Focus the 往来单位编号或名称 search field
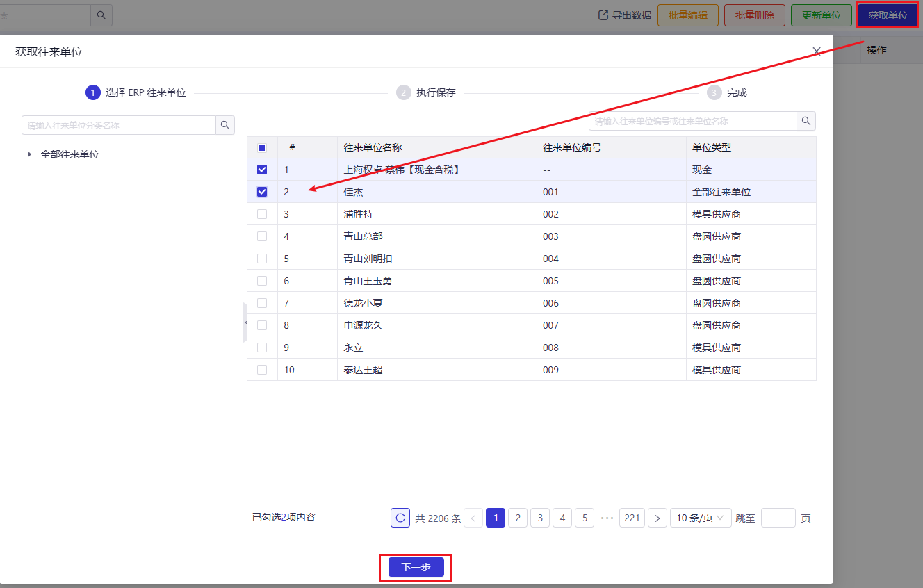The image size is (923, 588). pyautogui.click(x=693, y=121)
